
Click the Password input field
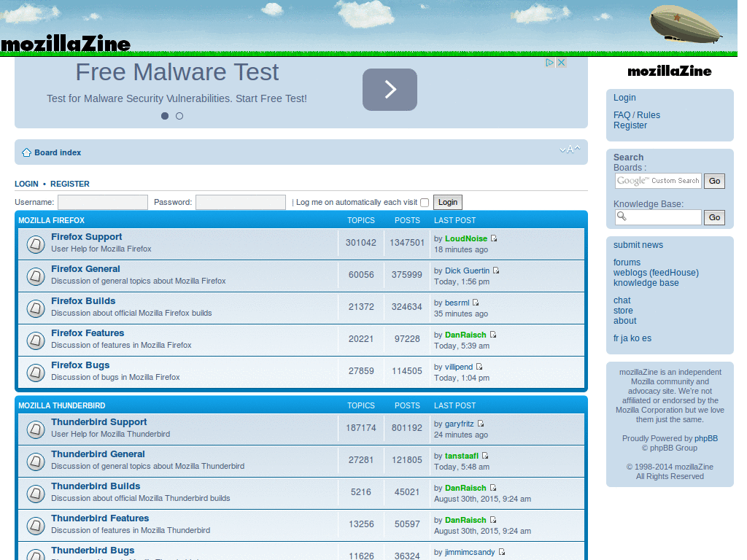click(x=241, y=203)
